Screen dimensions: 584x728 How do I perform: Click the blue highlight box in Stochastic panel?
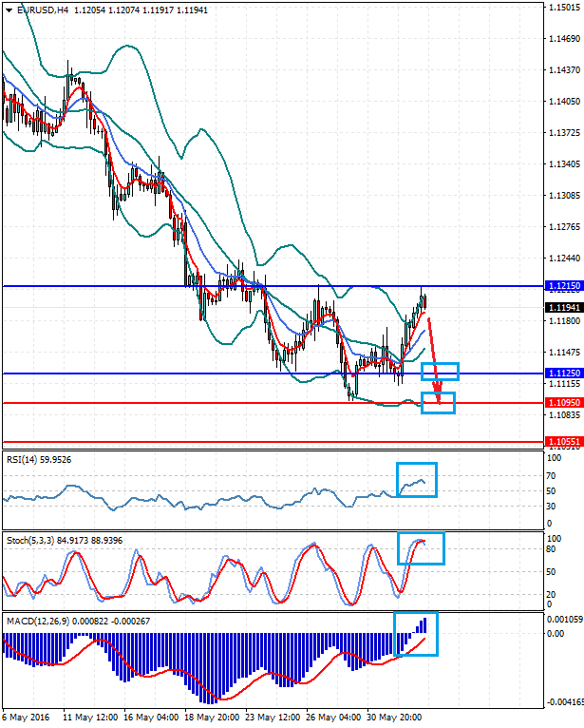point(421,548)
